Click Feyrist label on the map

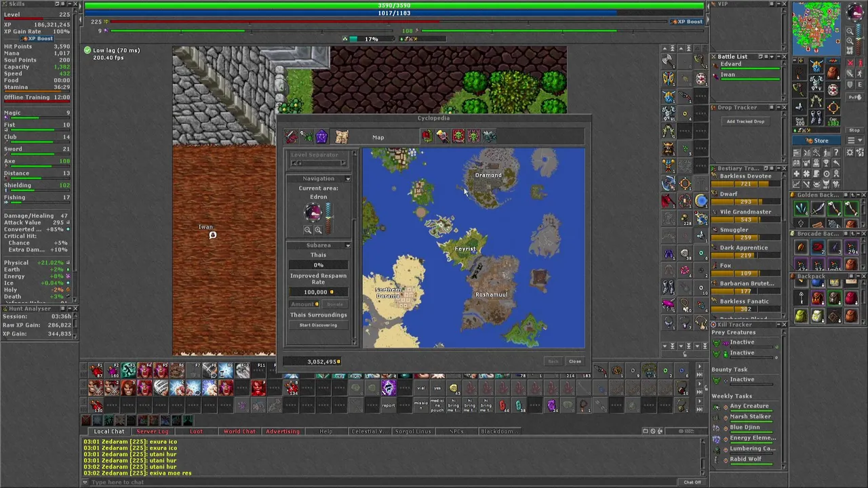pyautogui.click(x=465, y=249)
